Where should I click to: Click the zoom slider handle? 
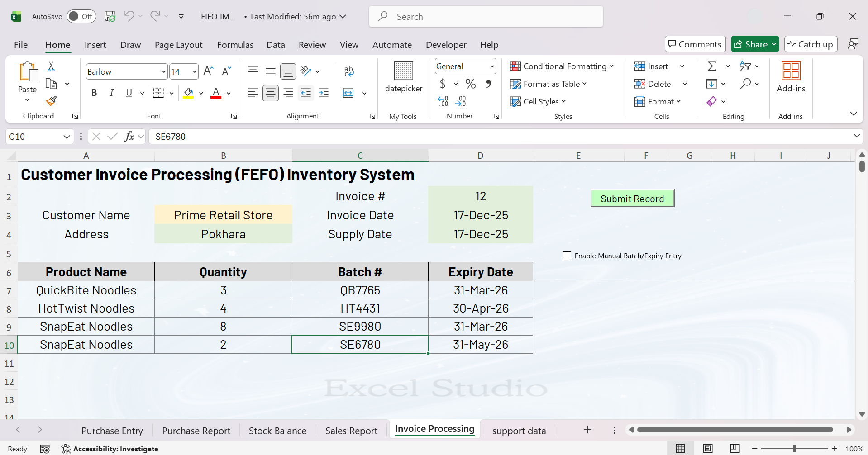click(794, 449)
